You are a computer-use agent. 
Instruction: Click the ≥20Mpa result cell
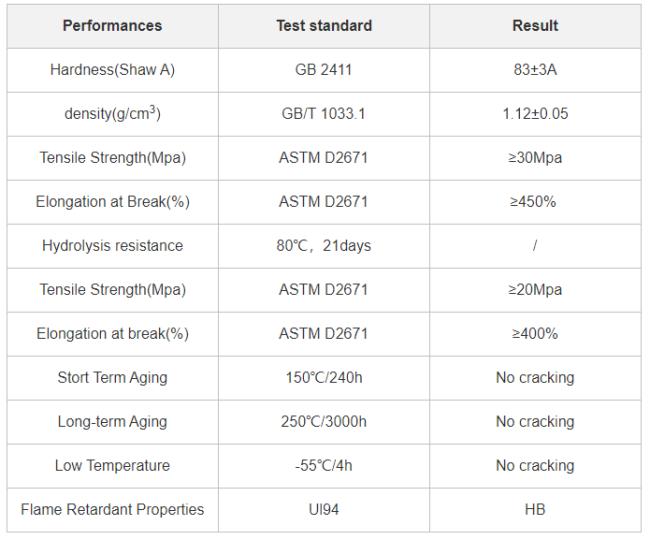tap(535, 290)
